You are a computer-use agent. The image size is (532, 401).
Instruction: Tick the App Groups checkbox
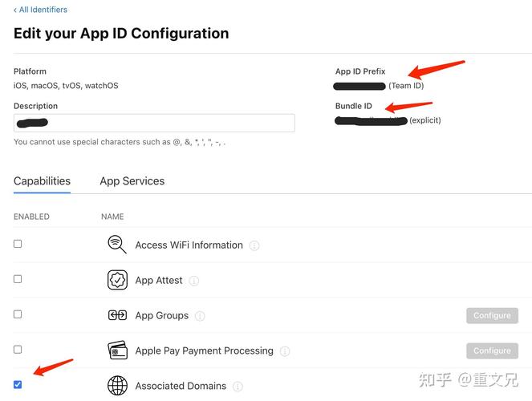[x=18, y=314]
